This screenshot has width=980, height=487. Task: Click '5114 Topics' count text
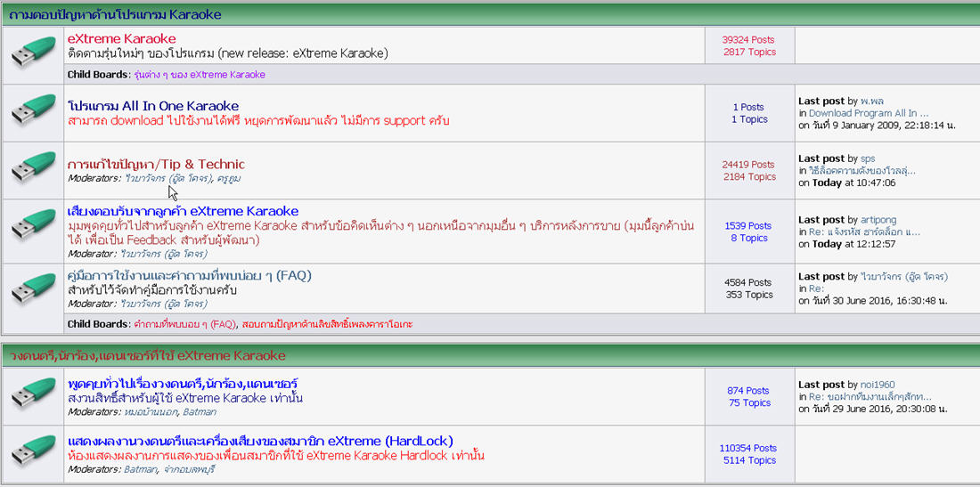tap(749, 460)
